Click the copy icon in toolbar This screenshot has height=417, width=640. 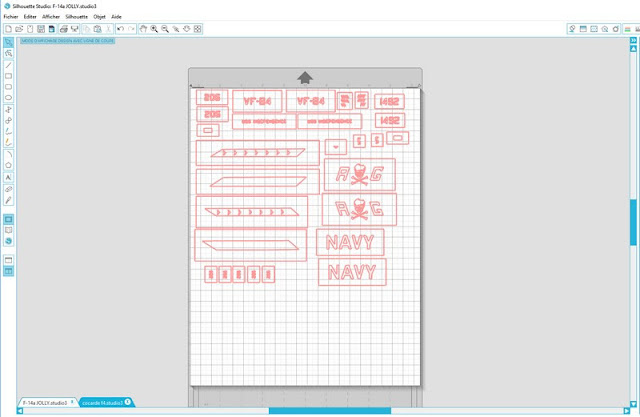coord(87,29)
